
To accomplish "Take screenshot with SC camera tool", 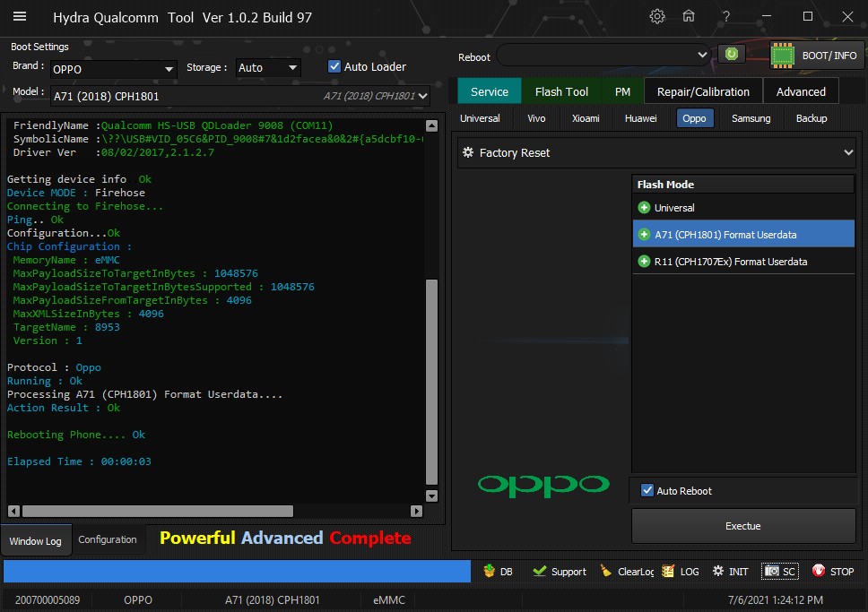I will (780, 572).
